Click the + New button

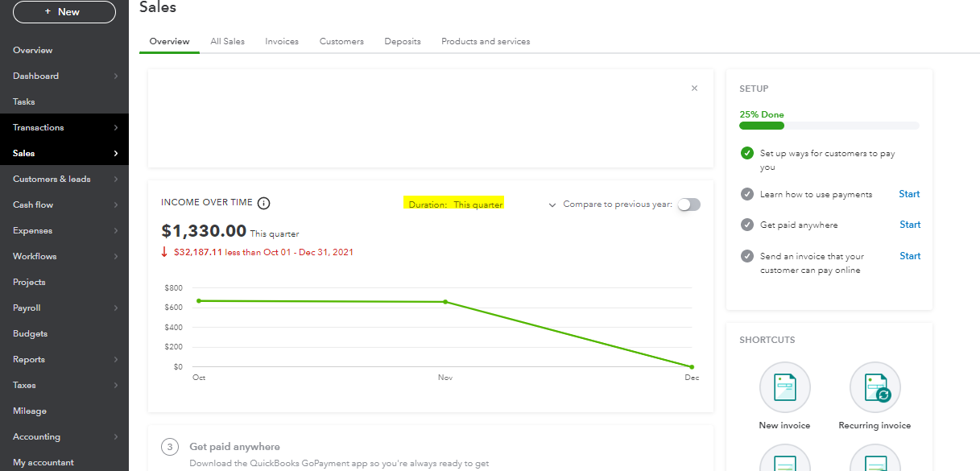[64, 12]
